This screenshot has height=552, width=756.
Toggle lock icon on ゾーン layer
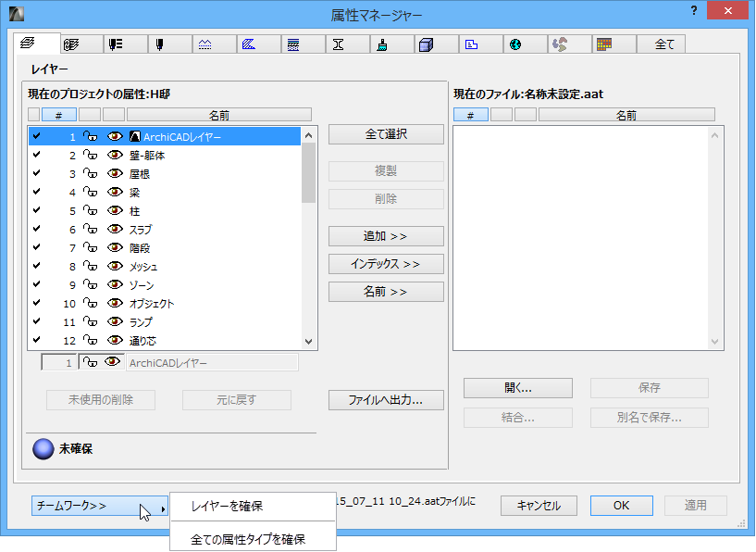[90, 284]
